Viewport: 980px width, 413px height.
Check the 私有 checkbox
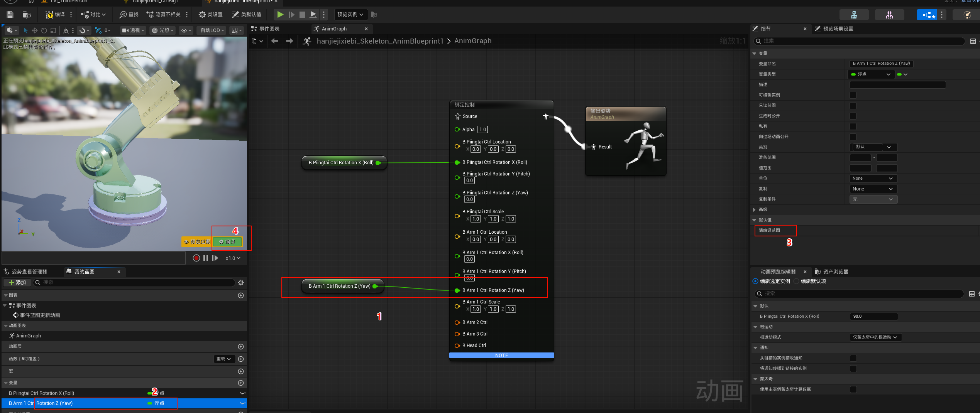[x=853, y=126]
